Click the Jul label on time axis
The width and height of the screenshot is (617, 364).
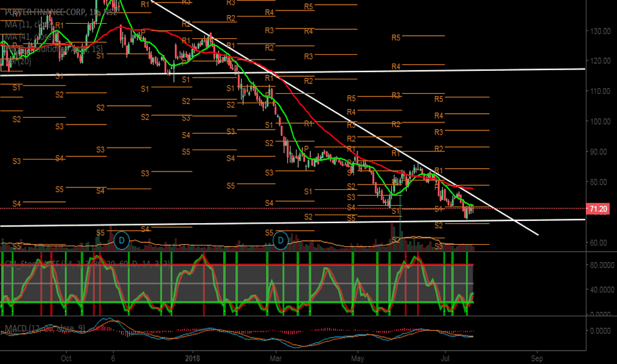(445, 358)
